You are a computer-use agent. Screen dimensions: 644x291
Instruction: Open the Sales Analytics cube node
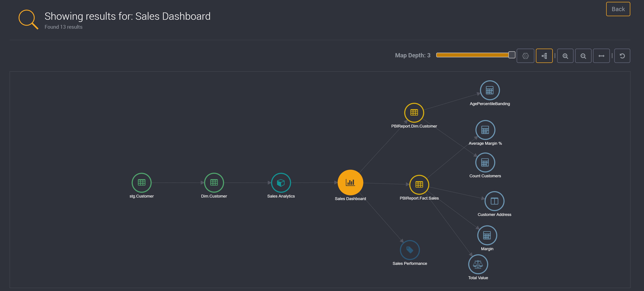tap(281, 183)
